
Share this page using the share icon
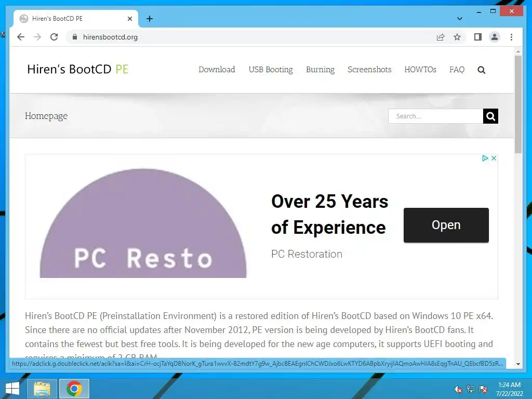point(441,37)
